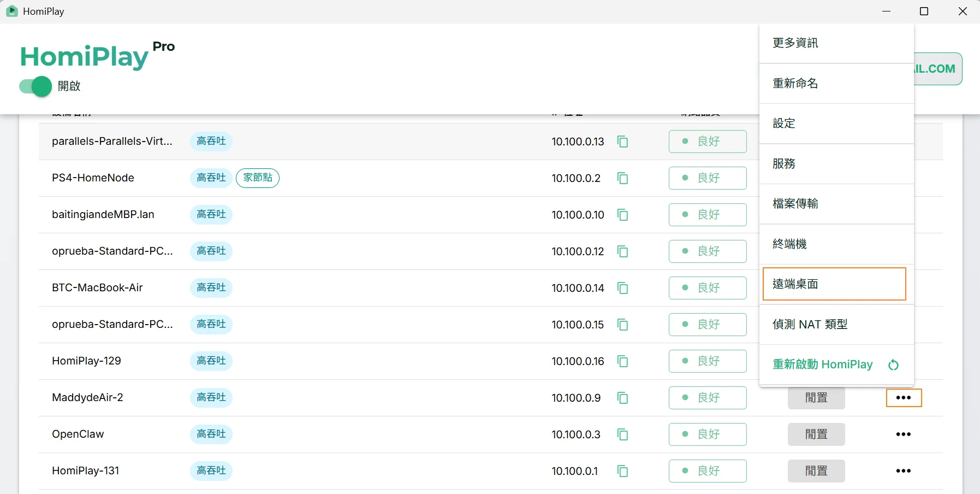Copy IP address 10.100.0.9
Viewport: 980px width, 494px height.
(x=622, y=398)
